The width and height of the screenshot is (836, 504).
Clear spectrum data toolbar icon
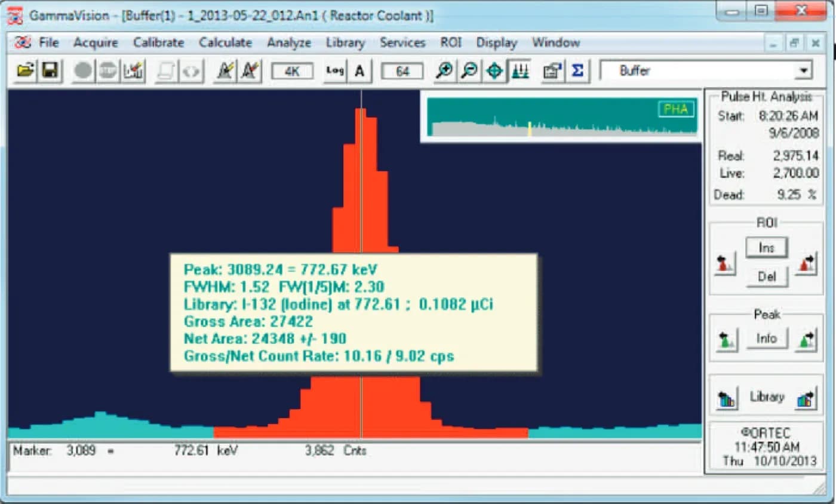tap(133, 71)
